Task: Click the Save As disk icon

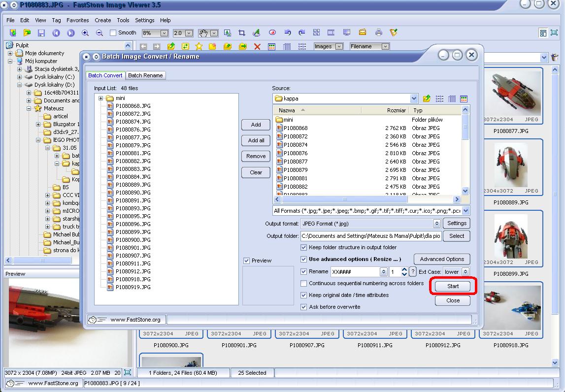Action: click(x=41, y=33)
